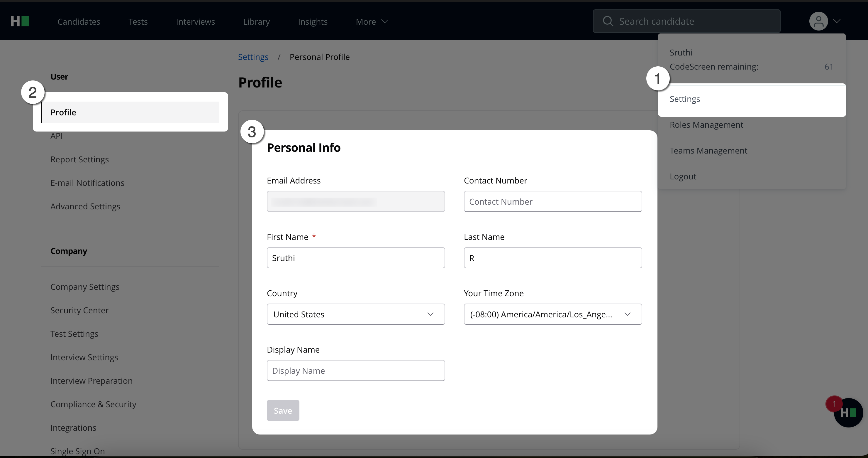
Task: Click the search magnifier icon
Action: [608, 21]
